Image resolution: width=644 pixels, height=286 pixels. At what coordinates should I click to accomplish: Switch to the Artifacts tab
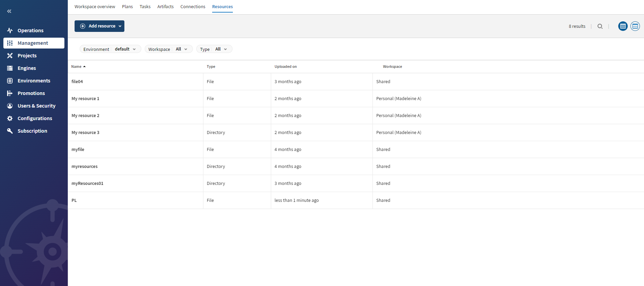click(165, 7)
